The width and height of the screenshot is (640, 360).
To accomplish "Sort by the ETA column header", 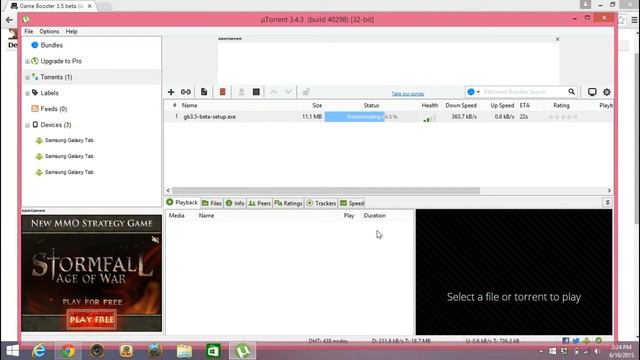I will 524,105.
